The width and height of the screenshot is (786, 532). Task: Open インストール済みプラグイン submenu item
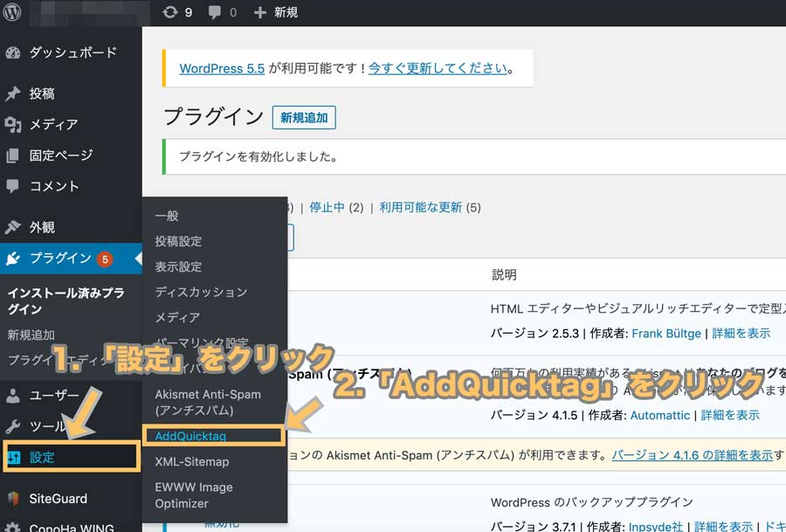click(x=65, y=301)
